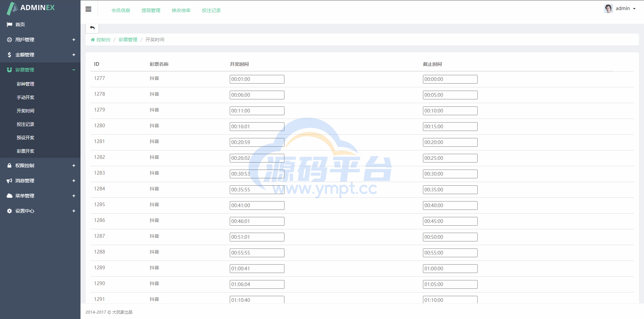This screenshot has width=644, height=319.
Task: Expand 消息管理 with its plus sign
Action: point(74,181)
